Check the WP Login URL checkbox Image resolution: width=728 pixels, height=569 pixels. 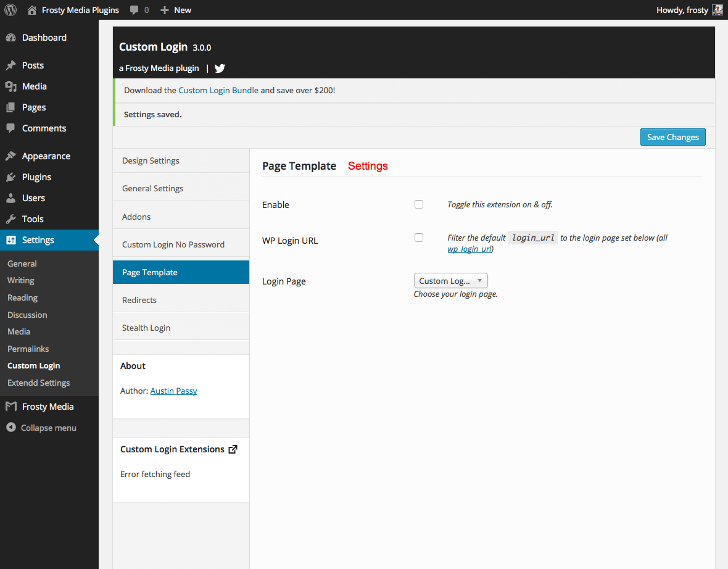(419, 238)
